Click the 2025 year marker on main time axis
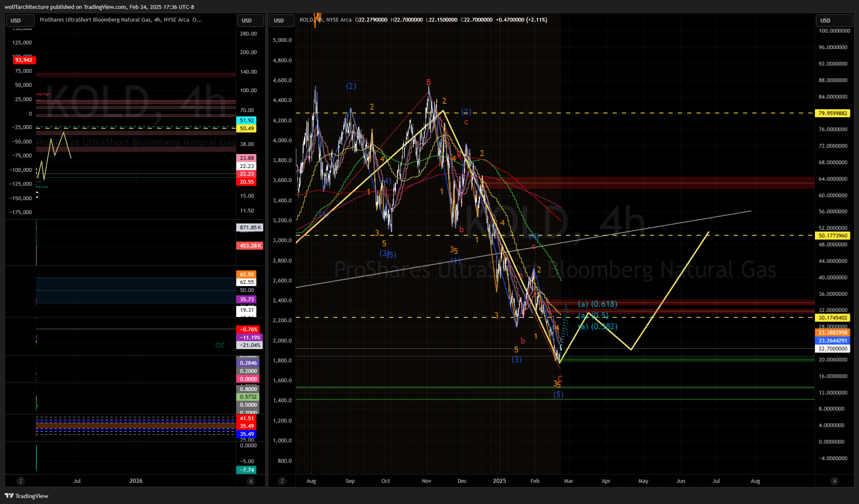This screenshot has height=504, width=859. 500,481
